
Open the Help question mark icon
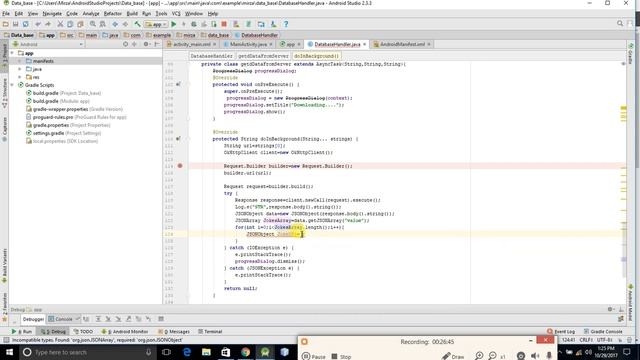pos(286,24)
